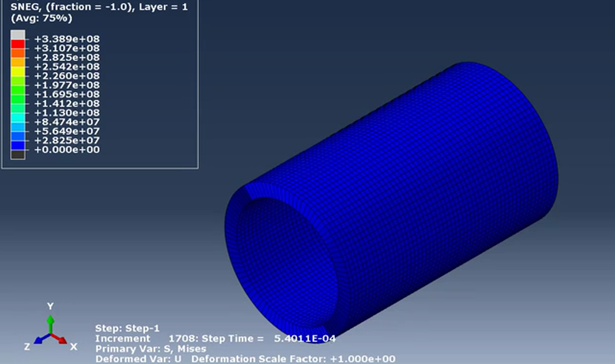
Task: Select the maximum legend value +3.389e+08
Action: point(67,39)
